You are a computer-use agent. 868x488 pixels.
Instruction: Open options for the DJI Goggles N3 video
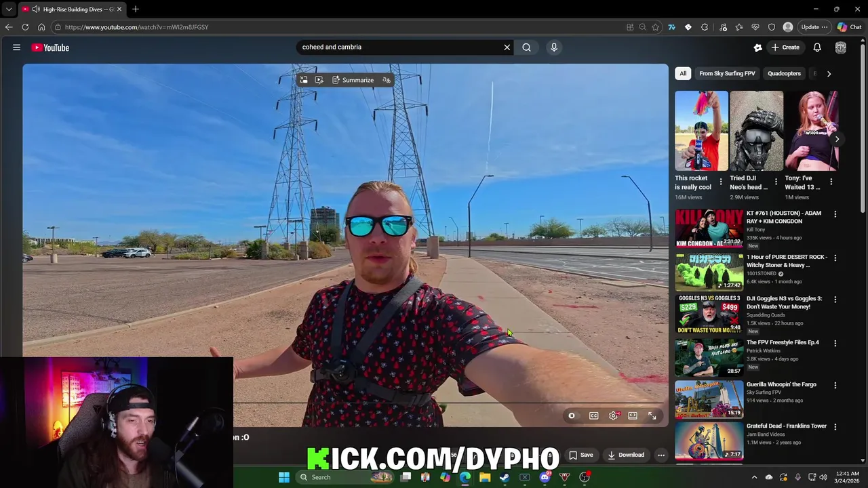(835, 300)
